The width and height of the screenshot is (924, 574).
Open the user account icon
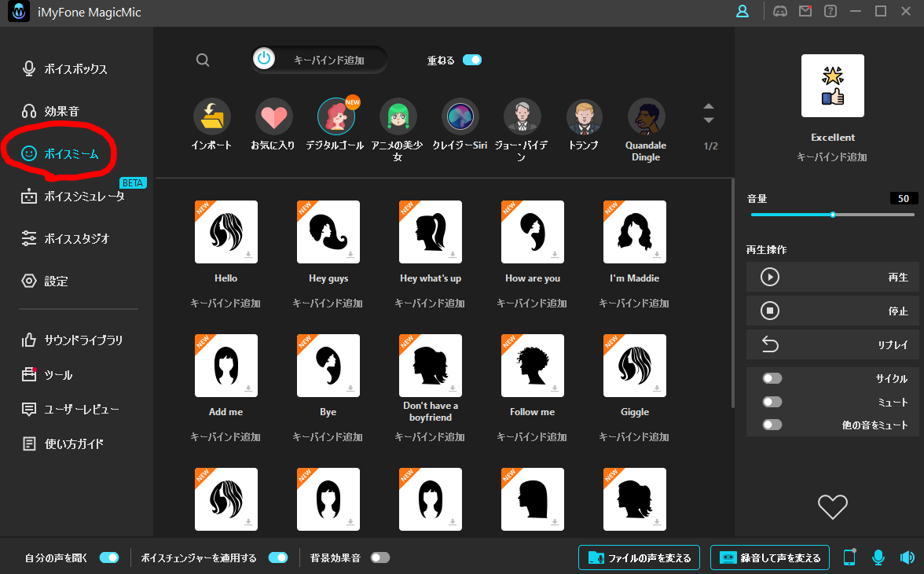742,11
